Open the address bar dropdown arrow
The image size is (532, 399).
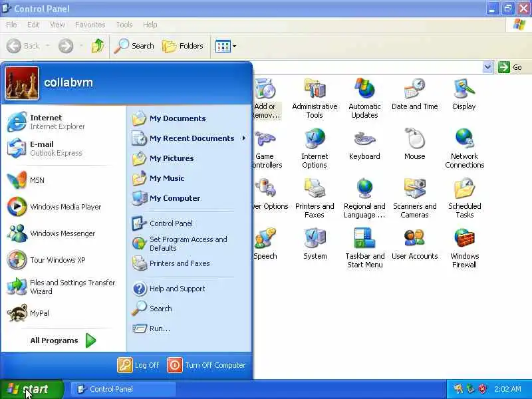pos(487,67)
